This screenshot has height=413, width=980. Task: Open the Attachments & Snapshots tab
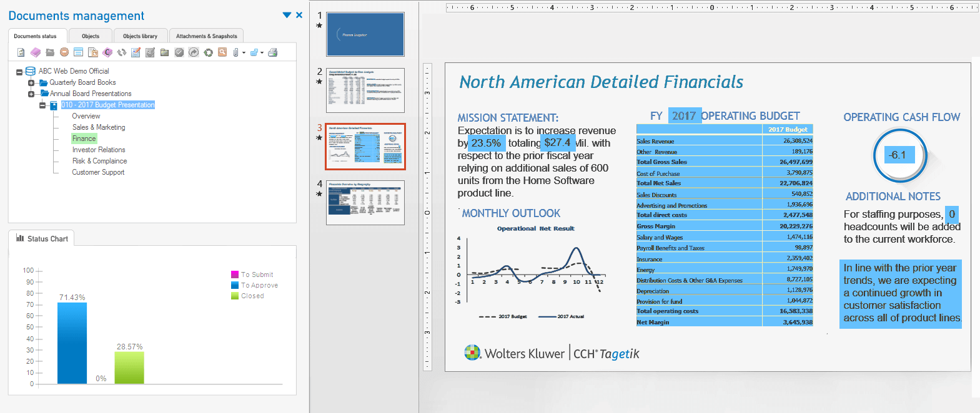click(206, 36)
